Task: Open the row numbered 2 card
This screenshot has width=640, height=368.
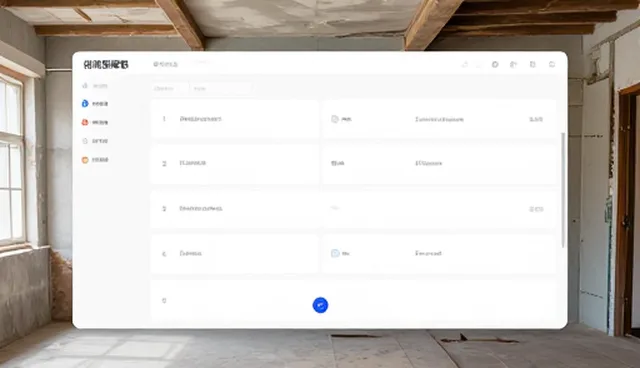Action: (x=235, y=164)
